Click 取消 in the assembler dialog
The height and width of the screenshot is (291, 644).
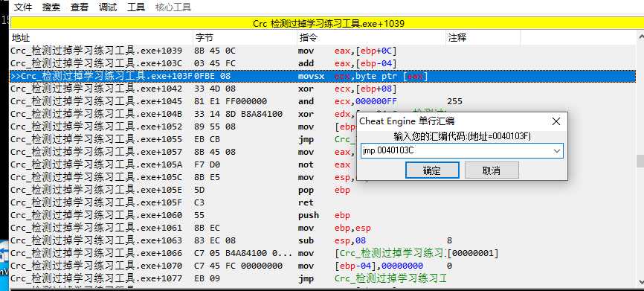492,170
